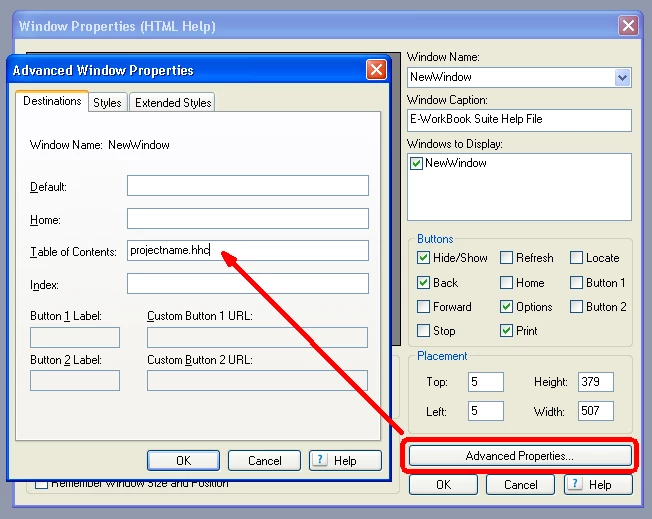Click the Width placement field
This screenshot has width=652, height=519.
tap(595, 411)
